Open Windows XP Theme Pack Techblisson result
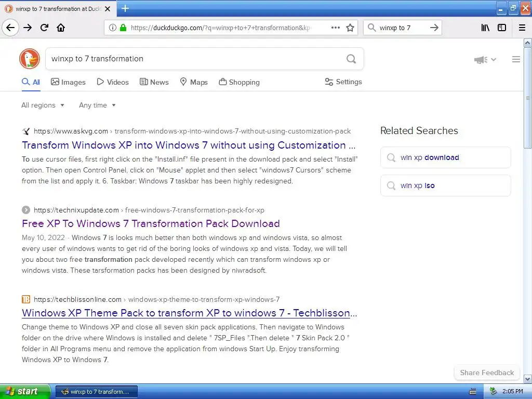 [189, 313]
